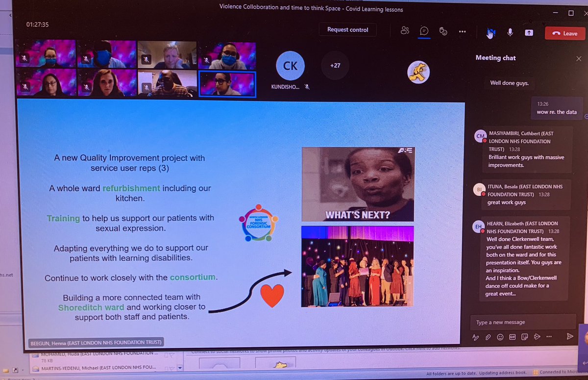Open more actions ellipsis in meeting toolbar
The width and height of the screenshot is (588, 380).
click(x=462, y=31)
